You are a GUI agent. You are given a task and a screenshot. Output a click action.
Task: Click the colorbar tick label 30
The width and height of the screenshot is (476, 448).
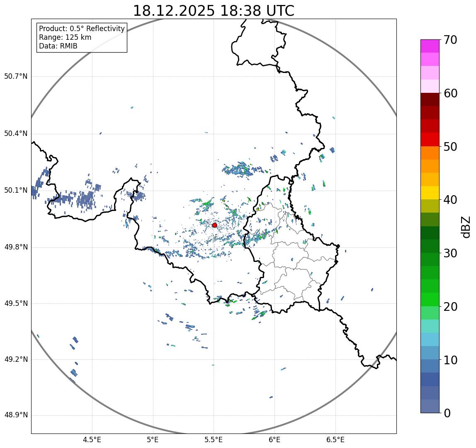[x=450, y=253]
